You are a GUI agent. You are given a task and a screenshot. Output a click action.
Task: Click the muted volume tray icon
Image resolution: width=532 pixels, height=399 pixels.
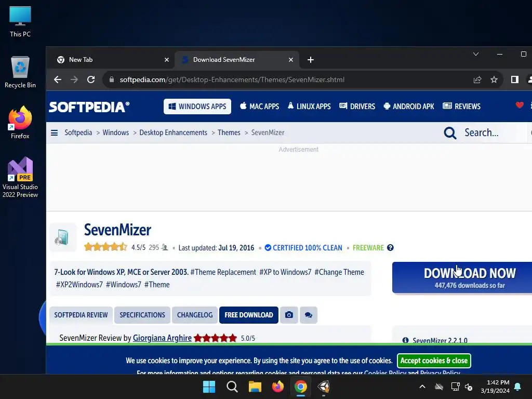(x=469, y=387)
